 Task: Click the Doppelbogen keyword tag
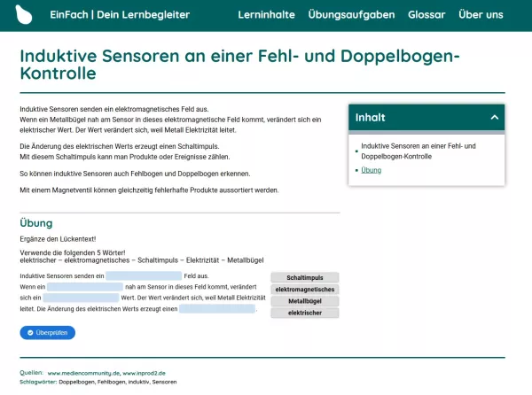coord(76,382)
